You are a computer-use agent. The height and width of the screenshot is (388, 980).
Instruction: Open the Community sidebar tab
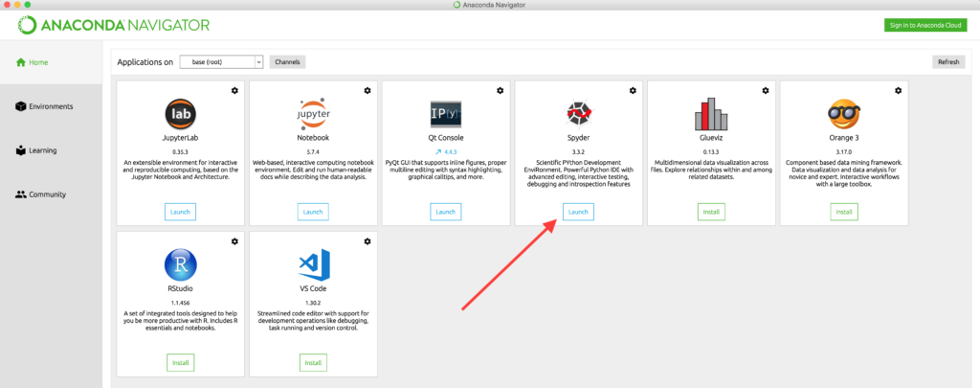(x=40, y=194)
